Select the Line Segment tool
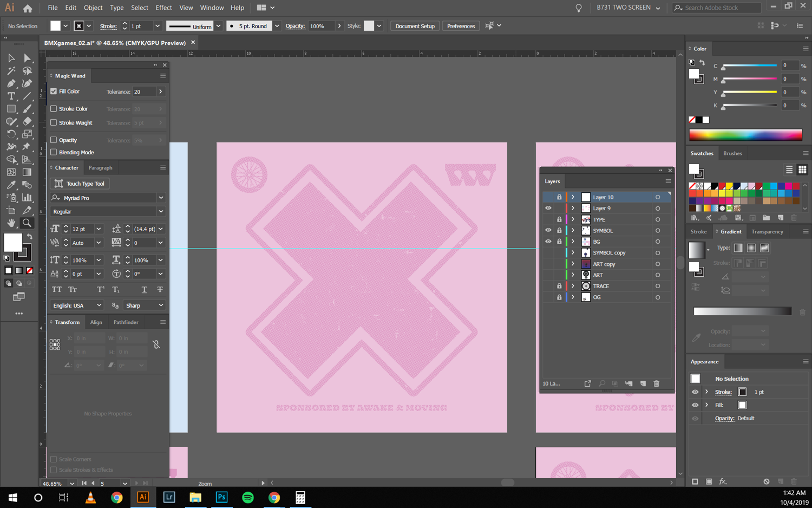The image size is (812, 508). [27, 96]
